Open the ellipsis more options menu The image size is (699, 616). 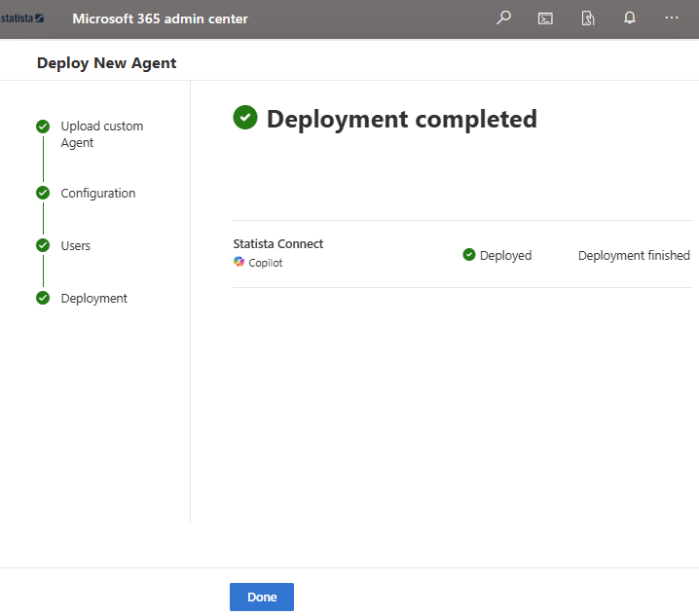tap(672, 18)
